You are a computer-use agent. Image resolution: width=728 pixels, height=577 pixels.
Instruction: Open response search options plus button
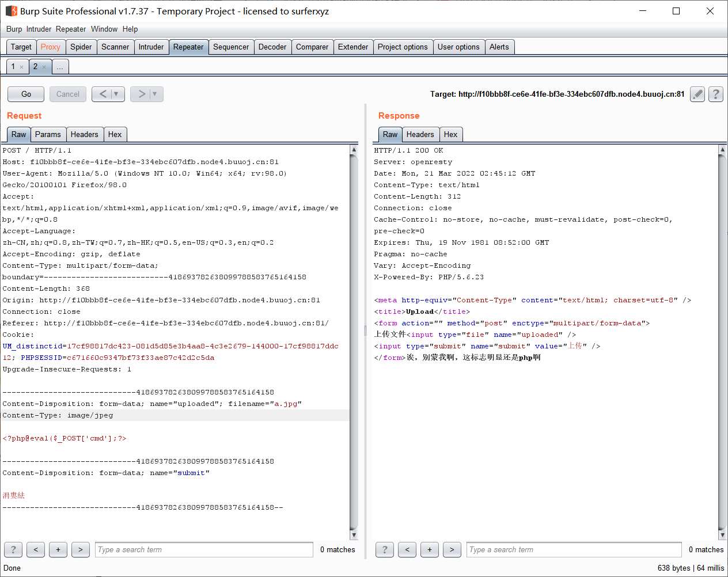pyautogui.click(x=430, y=550)
